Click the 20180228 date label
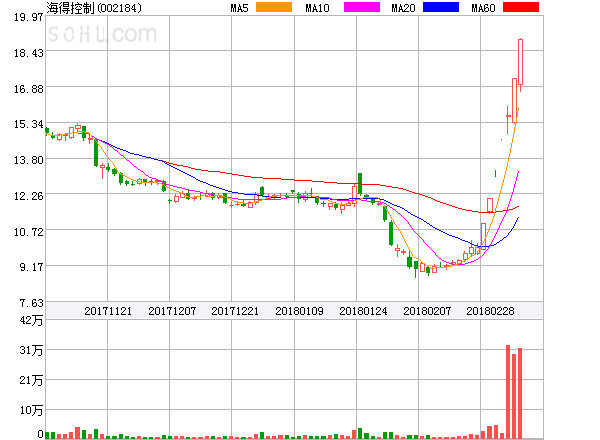Screen dimensions: 600x440 click(490, 311)
